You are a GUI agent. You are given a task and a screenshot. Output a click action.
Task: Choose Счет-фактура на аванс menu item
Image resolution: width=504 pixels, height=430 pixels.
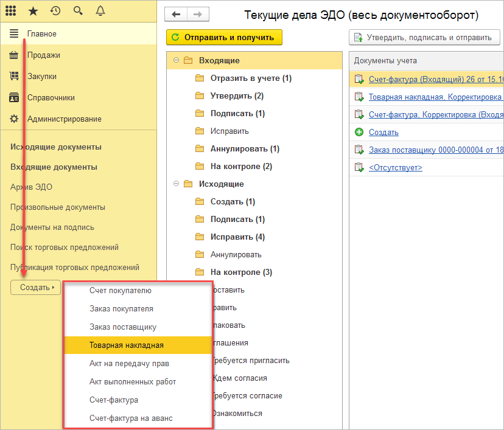pyautogui.click(x=131, y=418)
